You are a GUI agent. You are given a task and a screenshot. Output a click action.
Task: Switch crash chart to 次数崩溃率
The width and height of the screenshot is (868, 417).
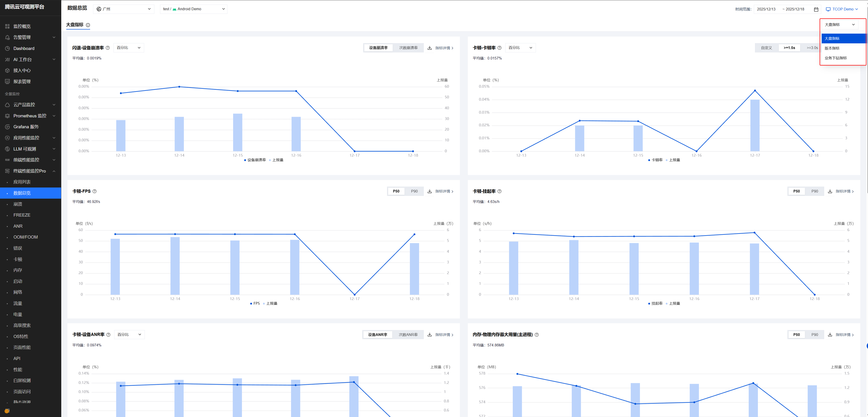(x=408, y=48)
